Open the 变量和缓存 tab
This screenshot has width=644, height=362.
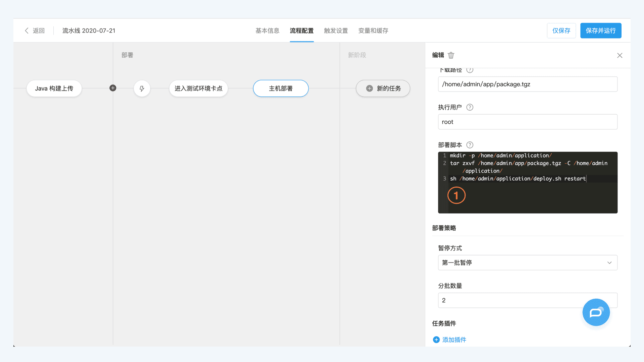373,31
